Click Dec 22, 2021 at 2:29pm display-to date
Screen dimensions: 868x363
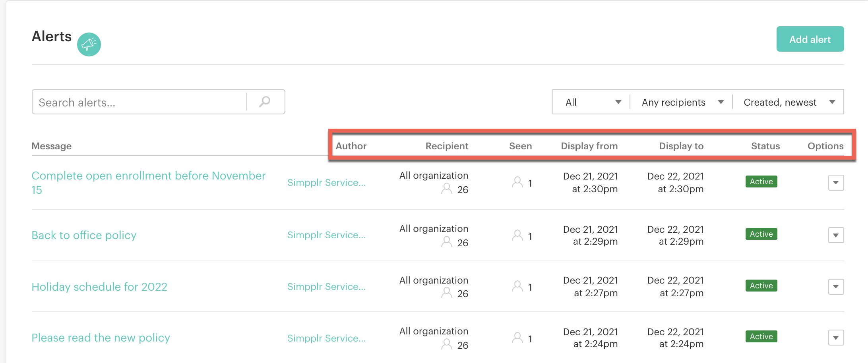click(675, 236)
